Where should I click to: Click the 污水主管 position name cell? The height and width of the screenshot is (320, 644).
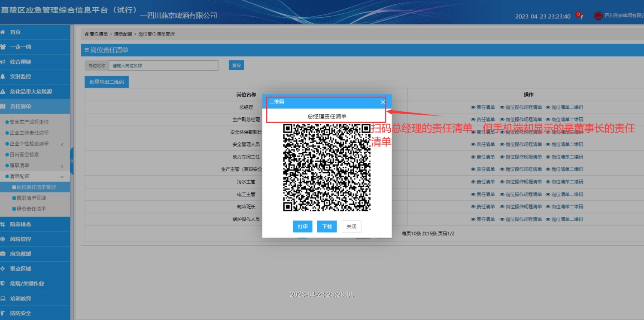click(x=246, y=182)
